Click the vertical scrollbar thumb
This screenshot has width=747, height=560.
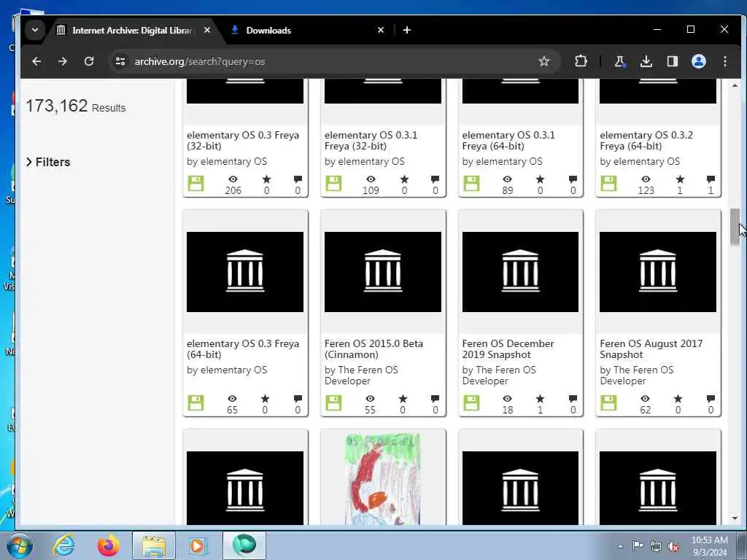coord(735,227)
